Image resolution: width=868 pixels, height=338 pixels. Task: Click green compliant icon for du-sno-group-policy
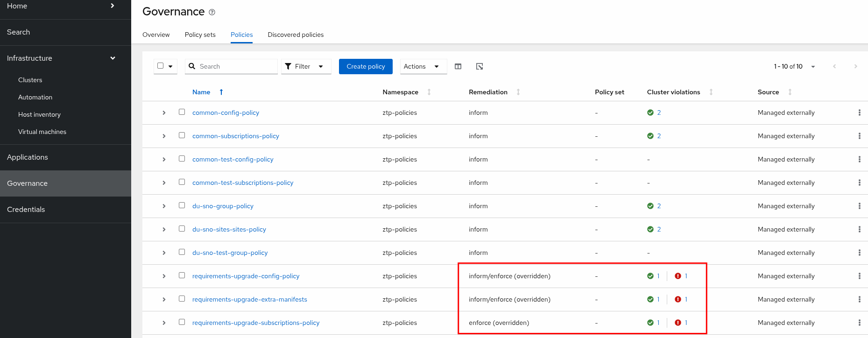click(650, 206)
